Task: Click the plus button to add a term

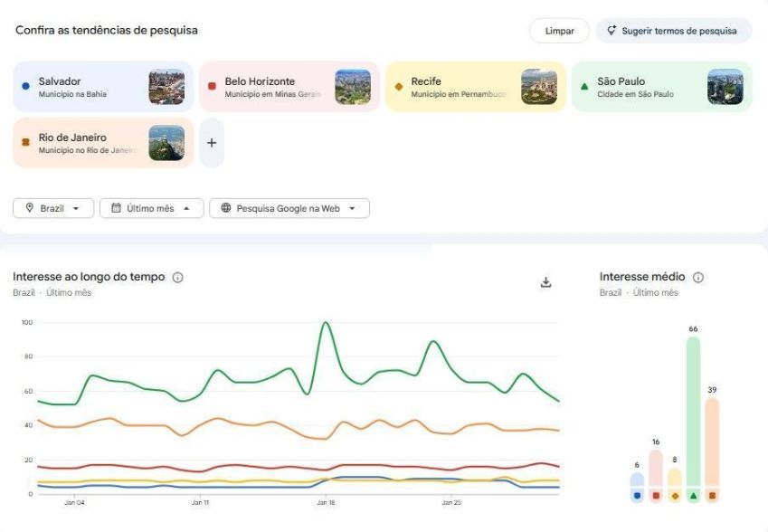Action: tap(211, 142)
